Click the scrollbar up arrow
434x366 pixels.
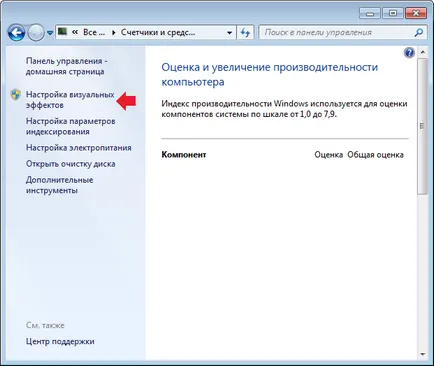pos(423,52)
